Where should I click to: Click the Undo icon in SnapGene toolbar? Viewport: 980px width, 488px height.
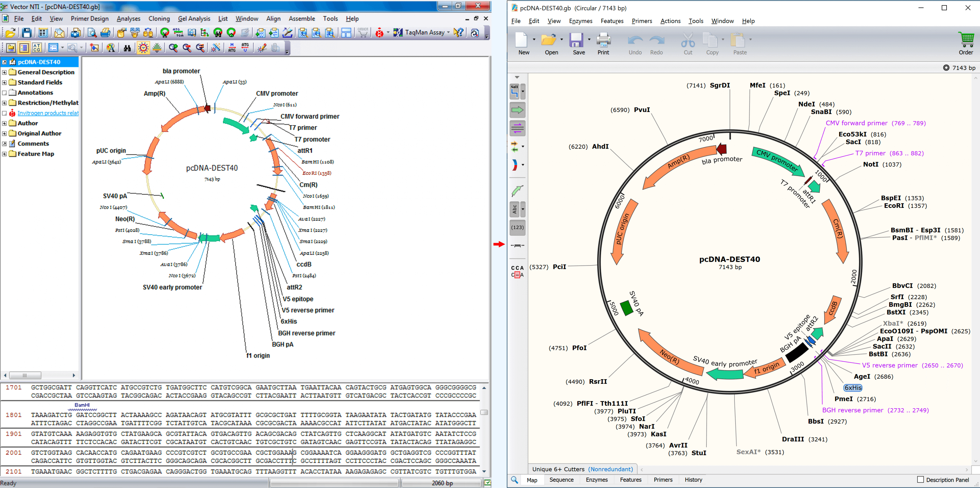tap(635, 42)
